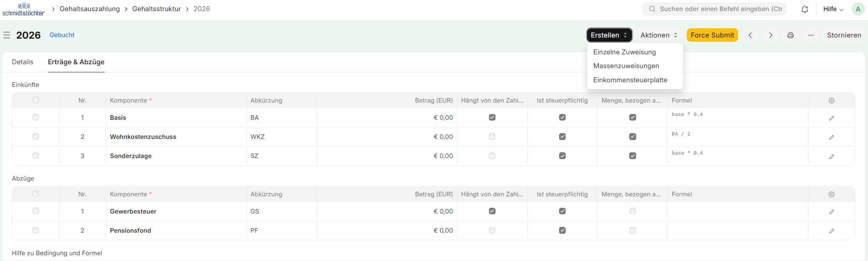Go to next record arrow
Screen dimensions: 868x261
pyautogui.click(x=771, y=35)
